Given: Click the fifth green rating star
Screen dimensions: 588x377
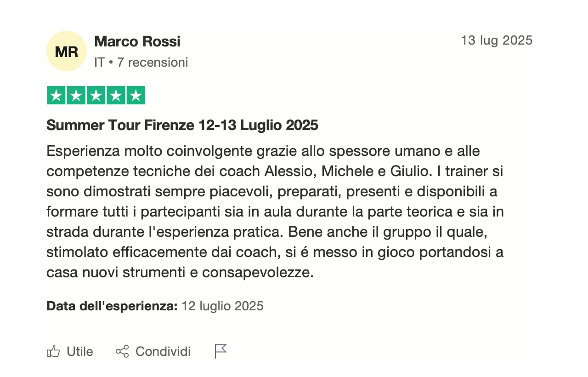Looking at the screenshot, I should point(136,95).
